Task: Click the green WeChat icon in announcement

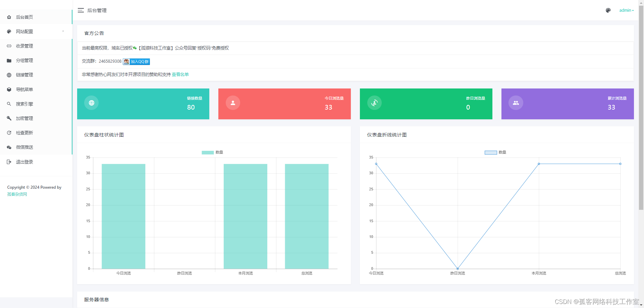Action: [x=135, y=48]
